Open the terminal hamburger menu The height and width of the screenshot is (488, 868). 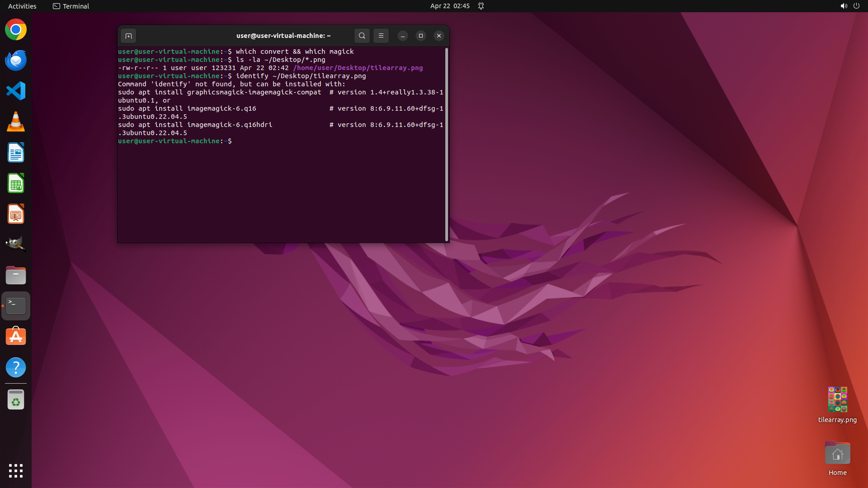[381, 36]
